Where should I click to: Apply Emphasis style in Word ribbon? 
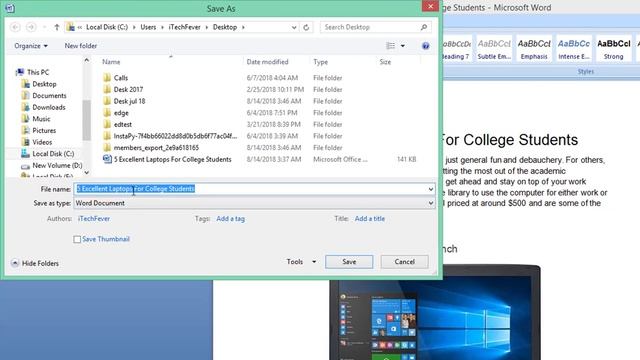pyautogui.click(x=534, y=49)
